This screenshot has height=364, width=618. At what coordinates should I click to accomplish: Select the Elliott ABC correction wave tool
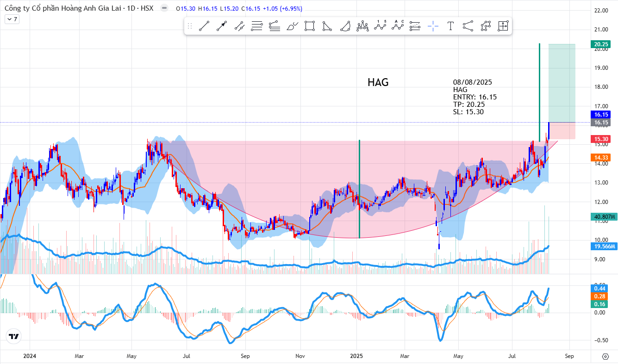[x=398, y=26]
